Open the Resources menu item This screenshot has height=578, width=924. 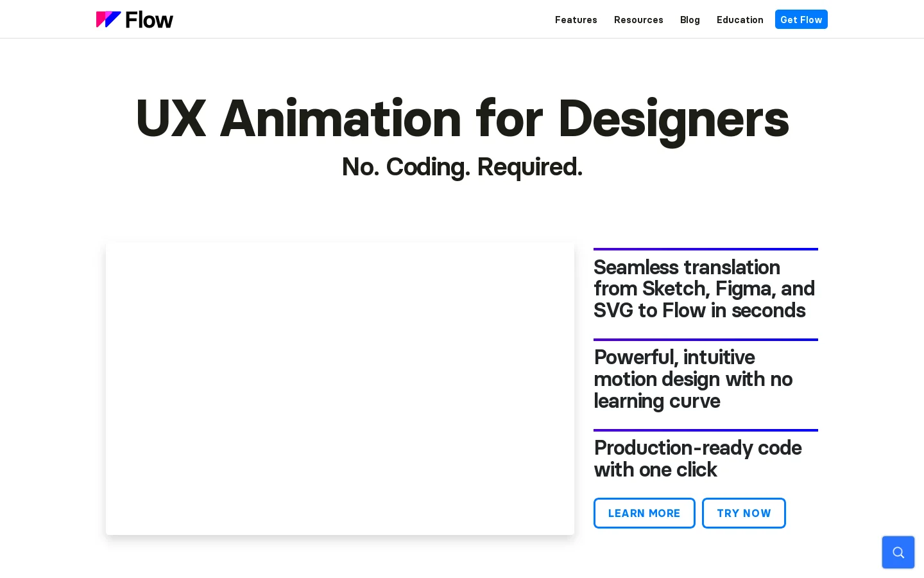(x=638, y=20)
